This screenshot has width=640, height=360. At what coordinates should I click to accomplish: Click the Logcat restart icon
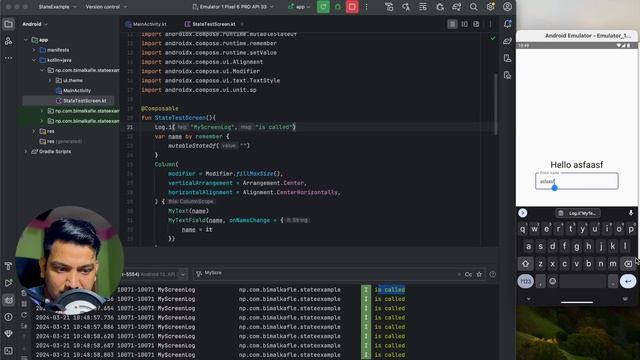[x=24, y=315]
